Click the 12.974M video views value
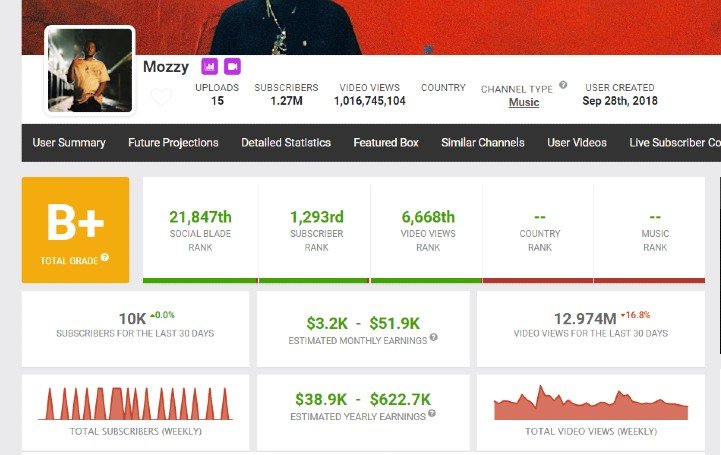Viewport: 721px width, 455px height. click(585, 318)
